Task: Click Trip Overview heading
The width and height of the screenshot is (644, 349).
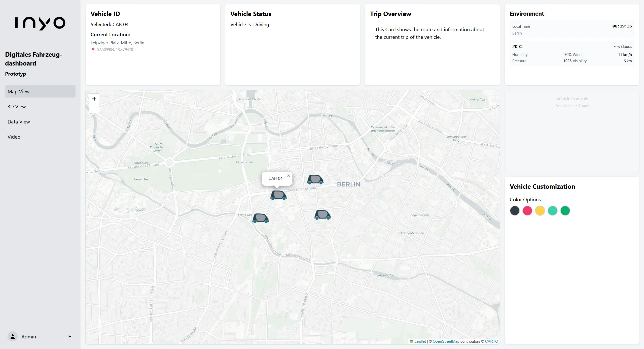Action: 390,14
